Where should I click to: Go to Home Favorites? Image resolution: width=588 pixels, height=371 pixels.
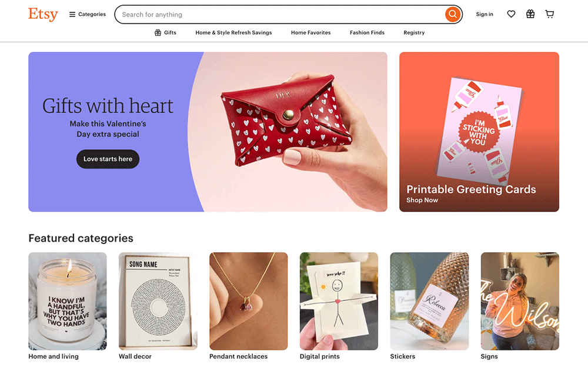(x=311, y=33)
